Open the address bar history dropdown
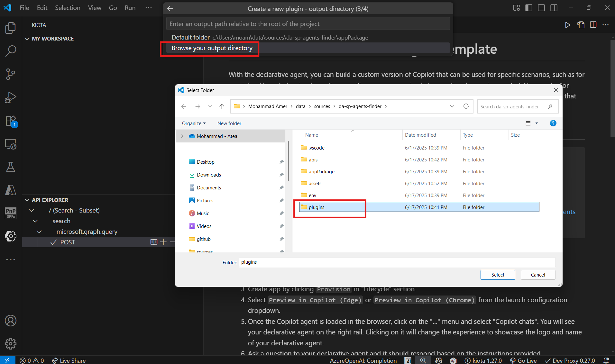 452,106
